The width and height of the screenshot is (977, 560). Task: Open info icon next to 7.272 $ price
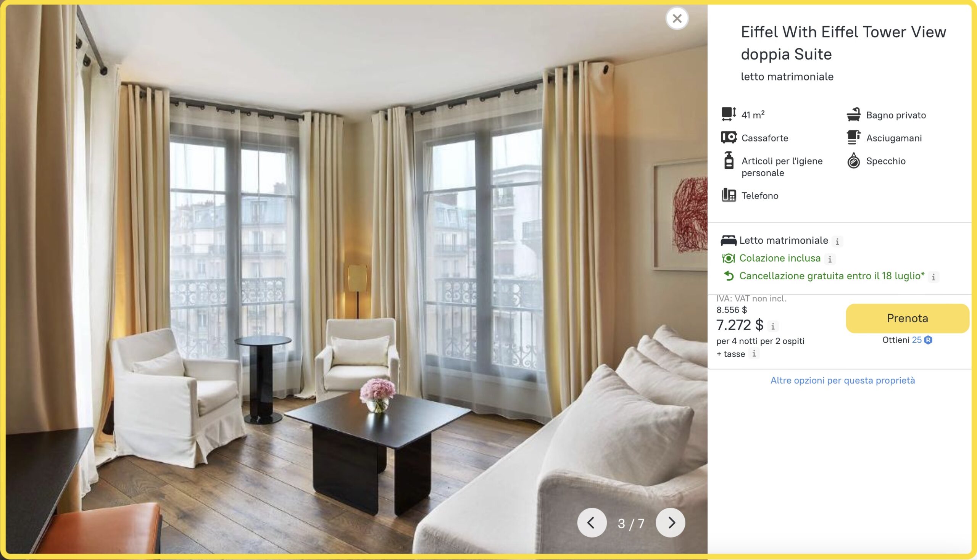pos(773,326)
